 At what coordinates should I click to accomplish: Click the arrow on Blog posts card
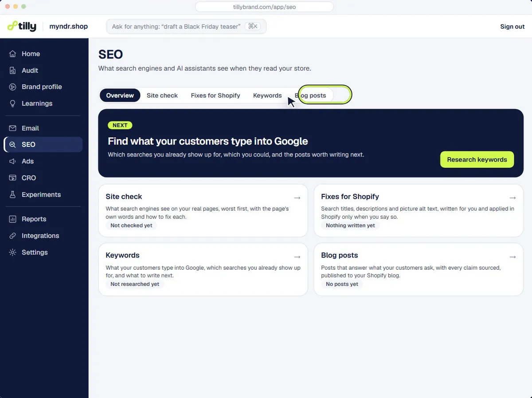[x=512, y=256]
